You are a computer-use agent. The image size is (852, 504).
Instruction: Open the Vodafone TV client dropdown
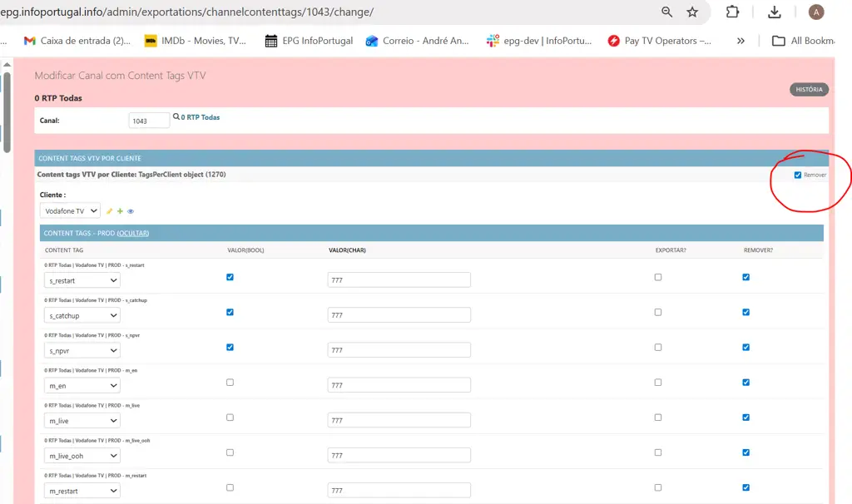click(70, 211)
